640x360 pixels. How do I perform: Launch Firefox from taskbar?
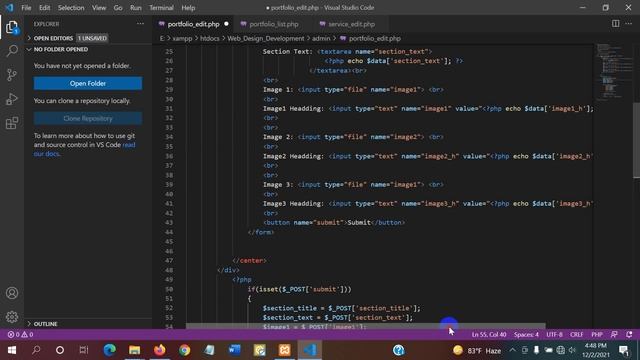pos(160,350)
